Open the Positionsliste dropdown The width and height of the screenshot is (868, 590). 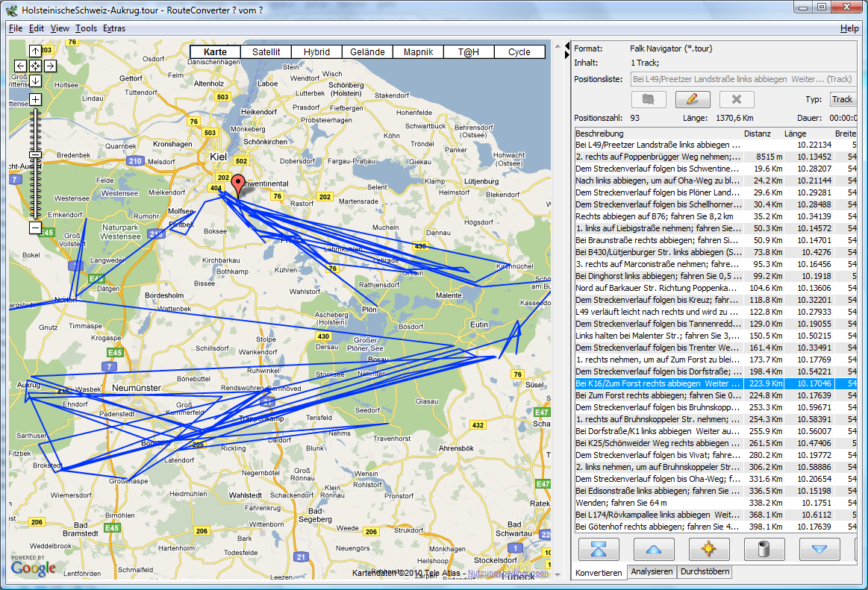pos(743,78)
